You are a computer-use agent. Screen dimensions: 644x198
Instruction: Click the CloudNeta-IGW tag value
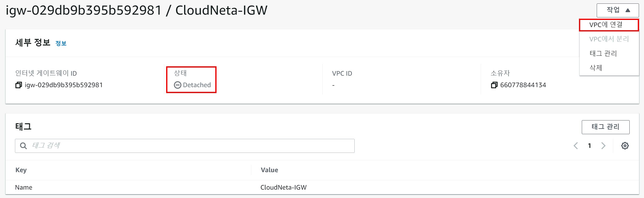click(283, 187)
